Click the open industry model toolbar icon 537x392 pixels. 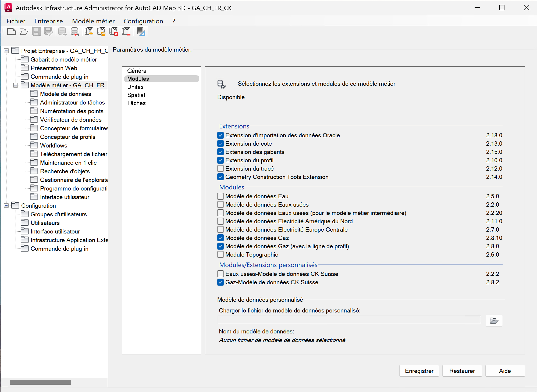coord(101,32)
